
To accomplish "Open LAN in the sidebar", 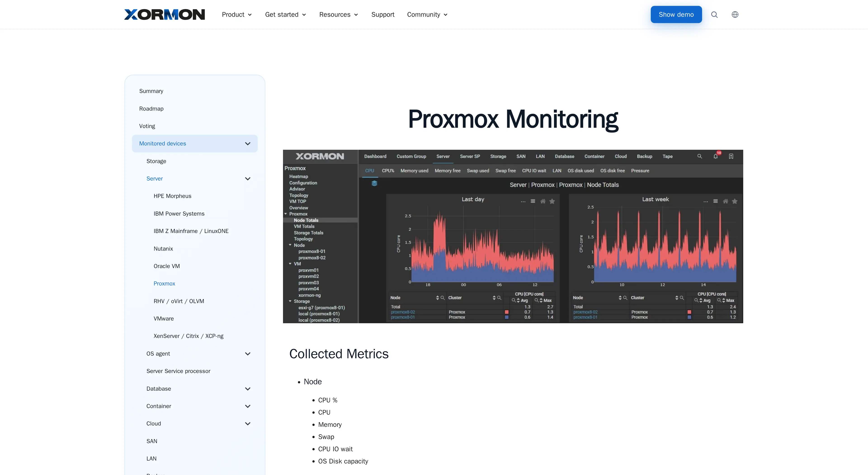I will coord(151,458).
